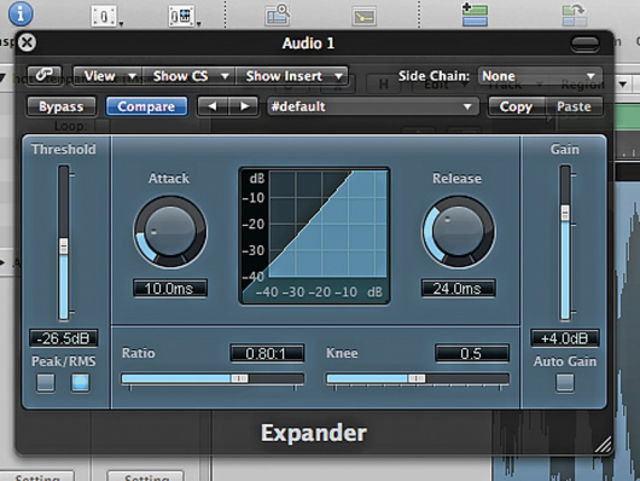Click the blue info icon
This screenshot has height=481, width=640.
click(x=20, y=13)
